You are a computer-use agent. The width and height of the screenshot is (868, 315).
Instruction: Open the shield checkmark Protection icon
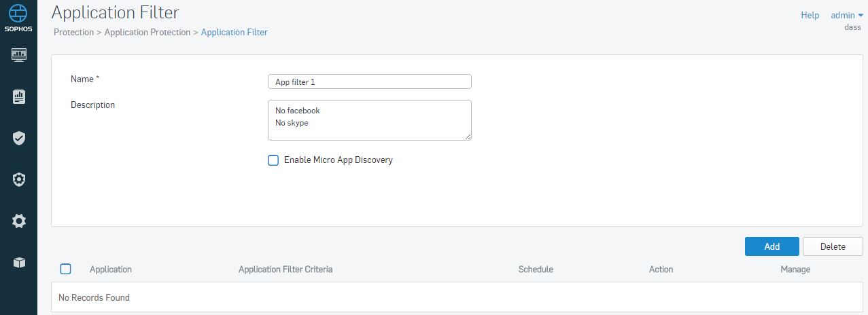pos(19,138)
